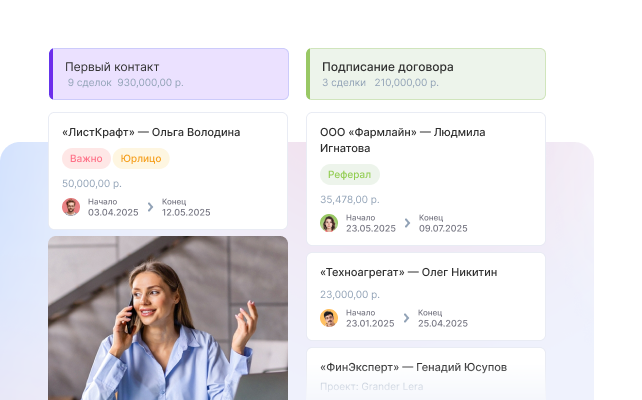Open «Техноагрегат» — Олег Никитин deal

click(x=426, y=296)
